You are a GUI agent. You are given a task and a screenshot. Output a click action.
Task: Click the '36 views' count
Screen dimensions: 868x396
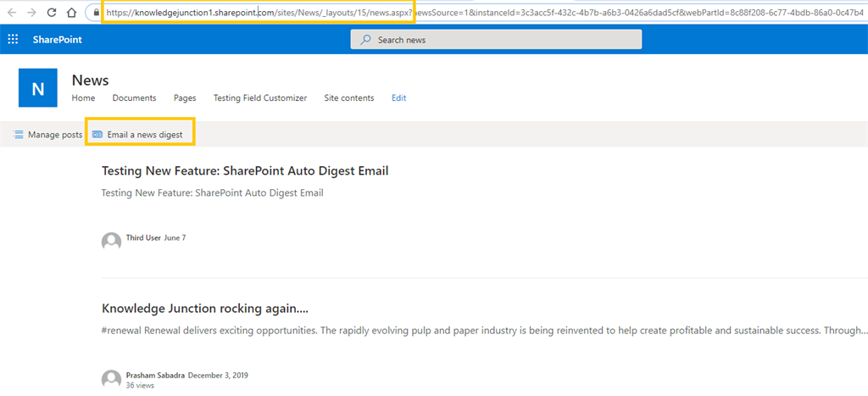click(140, 385)
